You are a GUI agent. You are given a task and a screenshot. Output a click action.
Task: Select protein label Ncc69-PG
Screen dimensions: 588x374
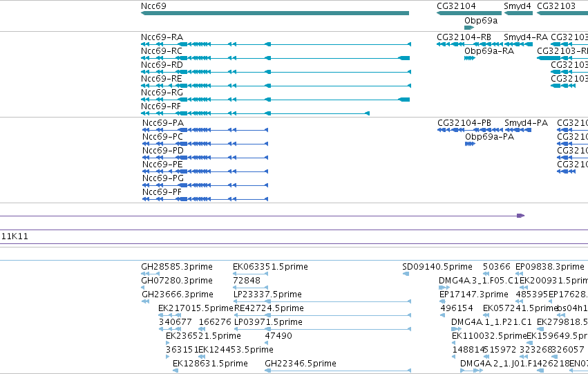click(x=163, y=178)
